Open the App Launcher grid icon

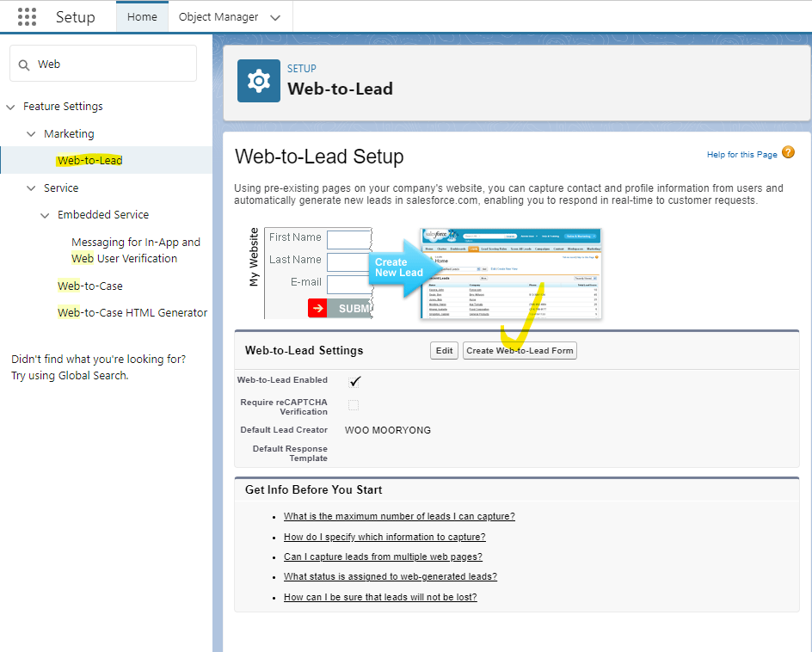pyautogui.click(x=27, y=16)
